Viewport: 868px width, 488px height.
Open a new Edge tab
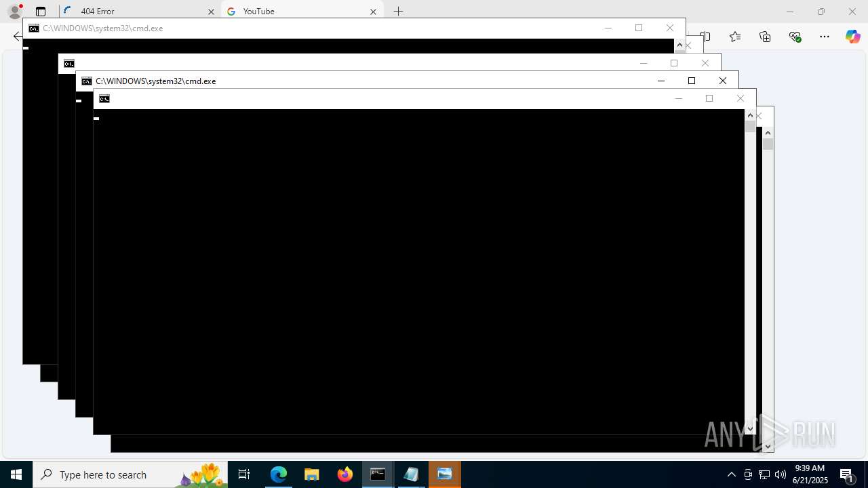(399, 12)
